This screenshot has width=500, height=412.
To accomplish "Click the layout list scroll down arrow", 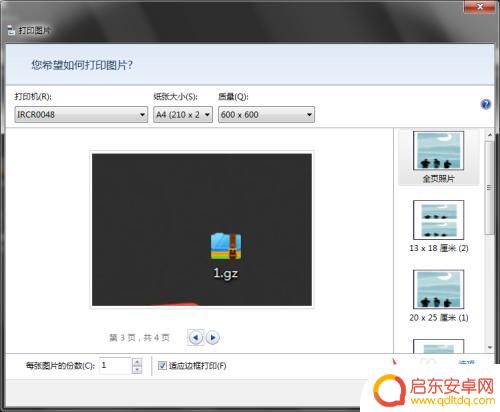I will coord(490,347).
